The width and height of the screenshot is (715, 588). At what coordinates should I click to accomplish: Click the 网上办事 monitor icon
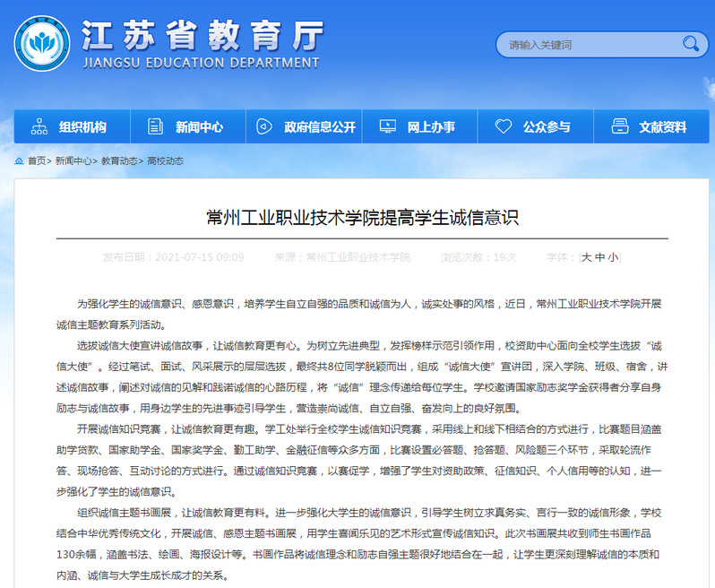[387, 126]
